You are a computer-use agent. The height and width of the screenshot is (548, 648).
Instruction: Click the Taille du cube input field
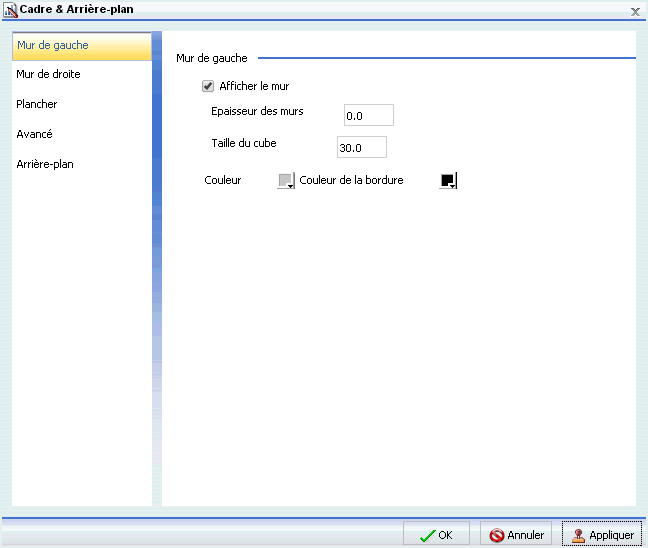click(362, 147)
